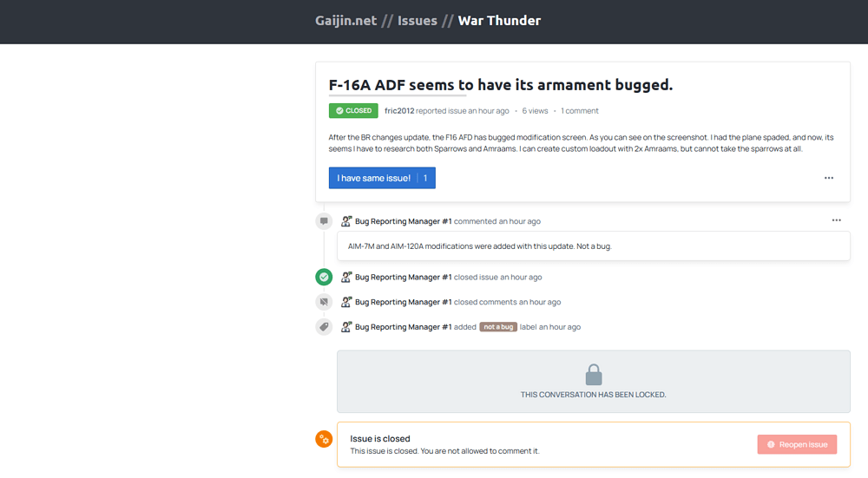
Task: Open Bug Reporting Manager #1 on closed comments line
Action: [403, 302]
